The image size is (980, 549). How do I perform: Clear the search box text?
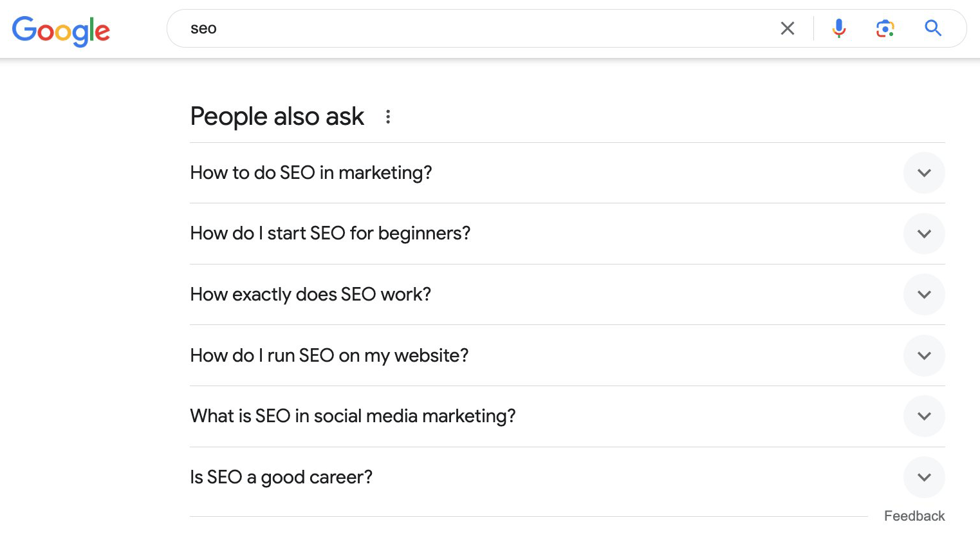coord(787,28)
